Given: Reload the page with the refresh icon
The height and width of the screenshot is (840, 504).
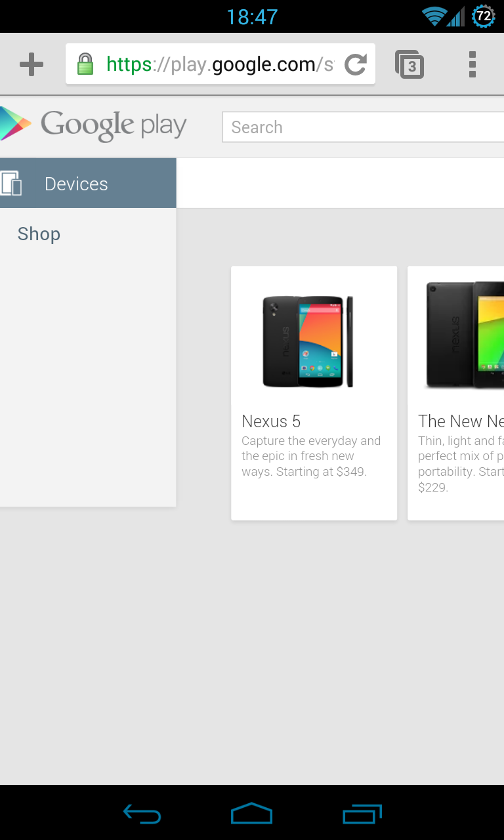Looking at the screenshot, I should (356, 64).
